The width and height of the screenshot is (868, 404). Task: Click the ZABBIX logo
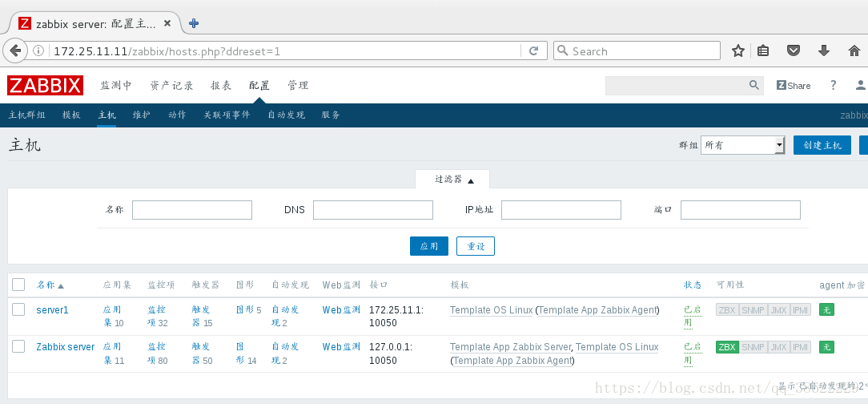coord(46,85)
